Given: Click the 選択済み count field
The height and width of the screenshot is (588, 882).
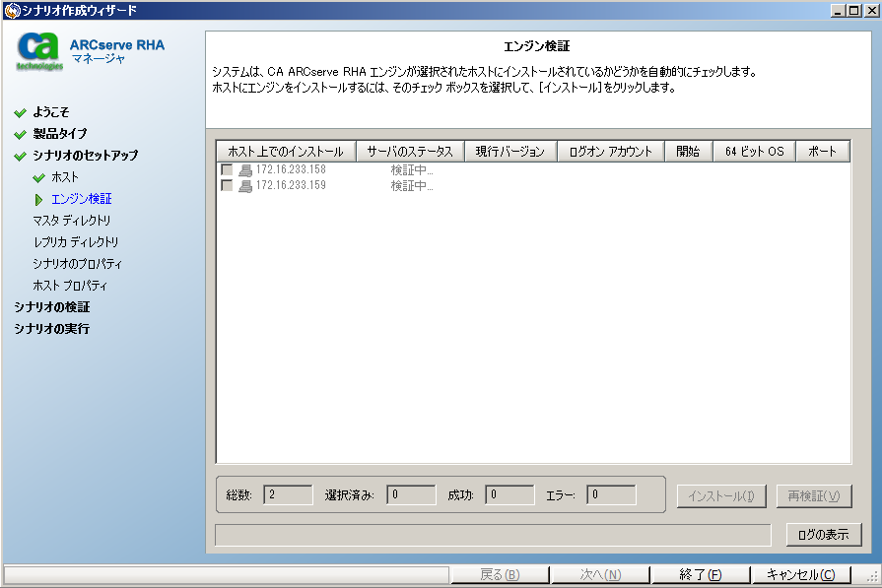Looking at the screenshot, I should (411, 494).
